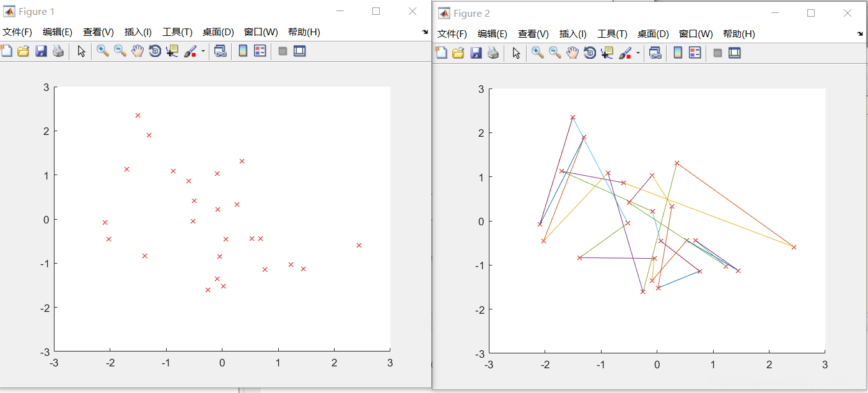Activate Zoom Out tool in Figure 1

point(120,51)
